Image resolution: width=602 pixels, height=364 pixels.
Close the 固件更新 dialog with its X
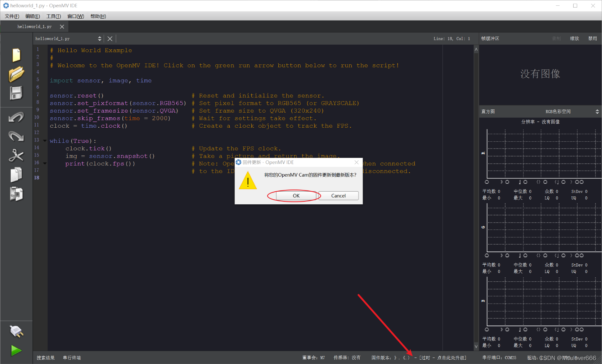[356, 162]
